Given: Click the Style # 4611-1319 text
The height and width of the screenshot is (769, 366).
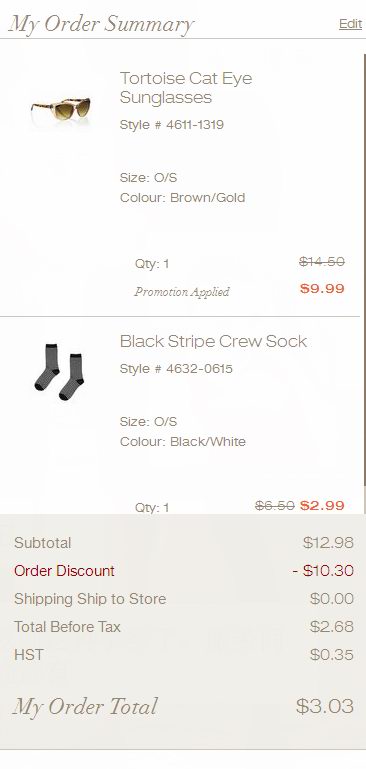Looking at the screenshot, I should 172,125.
